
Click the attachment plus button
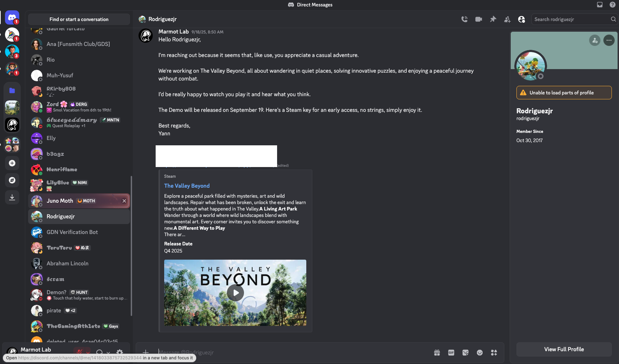[146, 352]
